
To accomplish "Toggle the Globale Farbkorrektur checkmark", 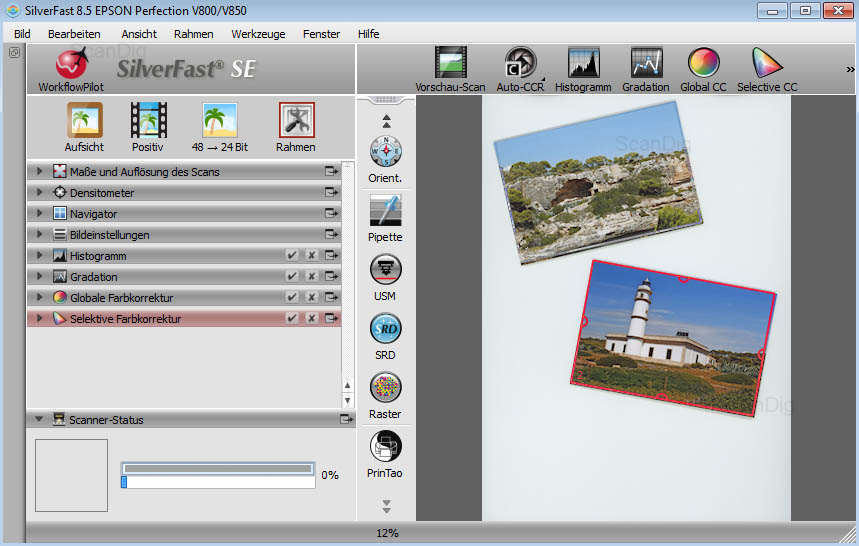I will (x=292, y=297).
